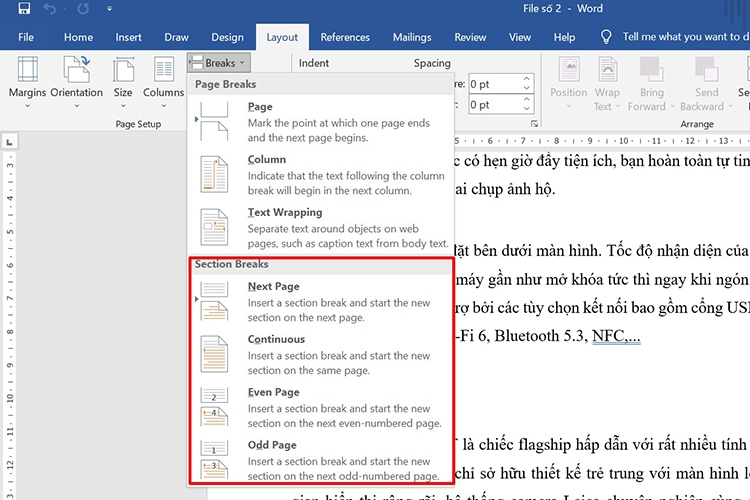This screenshot has width=750, height=500.
Task: Insert Next Page section break
Action: [x=320, y=302]
